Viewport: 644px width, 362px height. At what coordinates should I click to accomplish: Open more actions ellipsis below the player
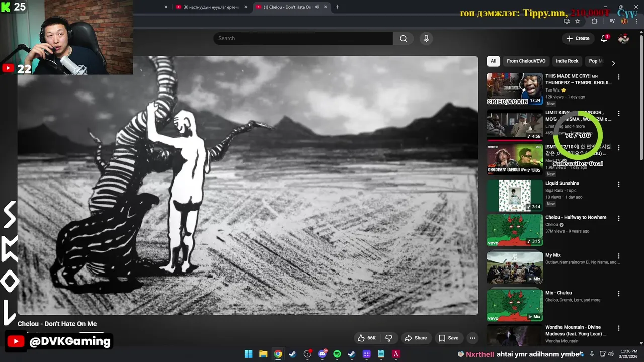pyautogui.click(x=472, y=338)
